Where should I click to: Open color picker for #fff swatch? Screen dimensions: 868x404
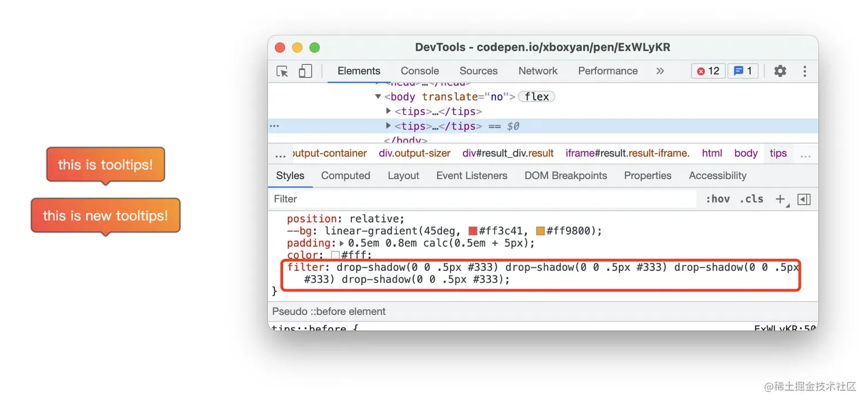[335, 255]
